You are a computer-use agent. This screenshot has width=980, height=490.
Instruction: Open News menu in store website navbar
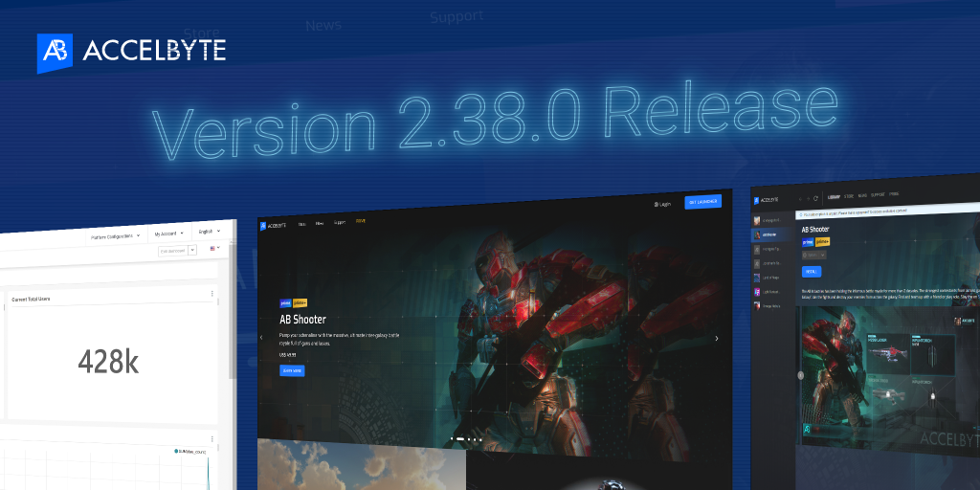[x=320, y=223]
